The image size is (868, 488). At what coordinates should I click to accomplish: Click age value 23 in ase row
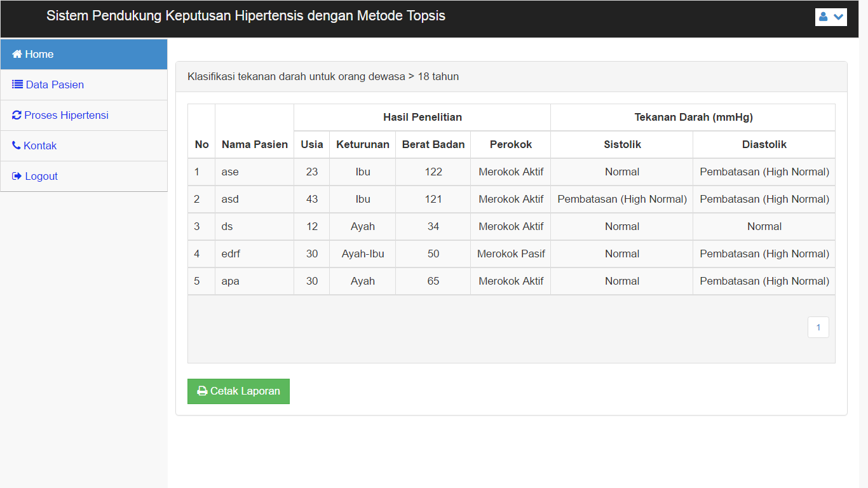point(312,172)
